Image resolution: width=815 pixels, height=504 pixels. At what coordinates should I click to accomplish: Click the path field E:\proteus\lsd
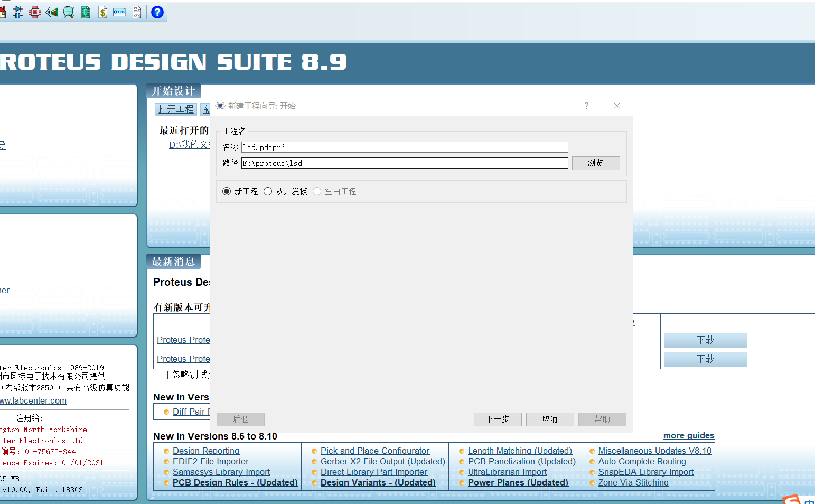click(405, 163)
